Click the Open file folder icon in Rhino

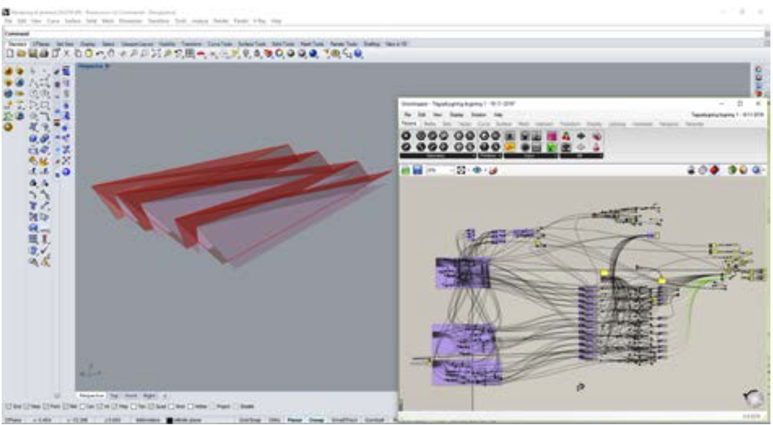point(21,53)
